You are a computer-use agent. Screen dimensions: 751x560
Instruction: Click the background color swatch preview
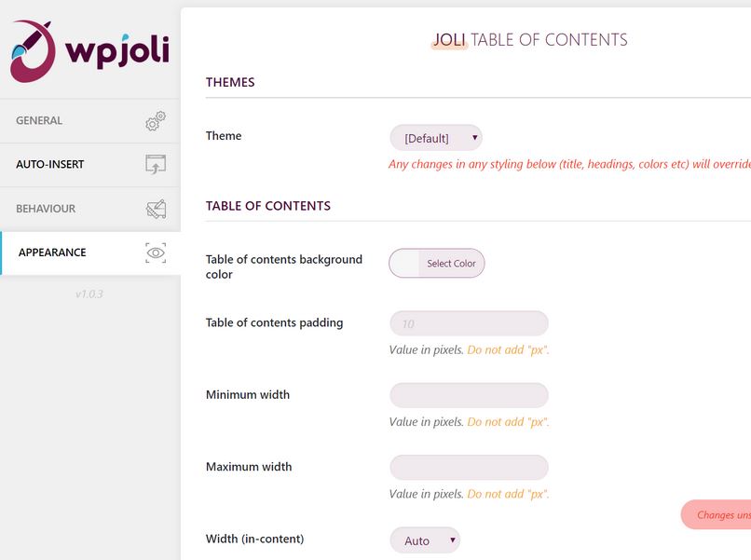pos(404,263)
